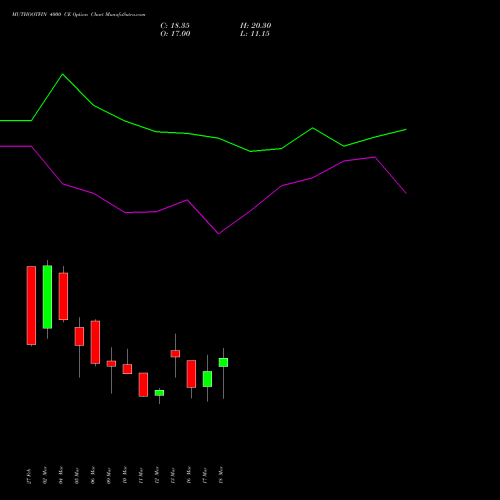Click the high value 'H: 20.30'
Image resolution: width=500 pixels, height=500 pixels.
point(256,26)
